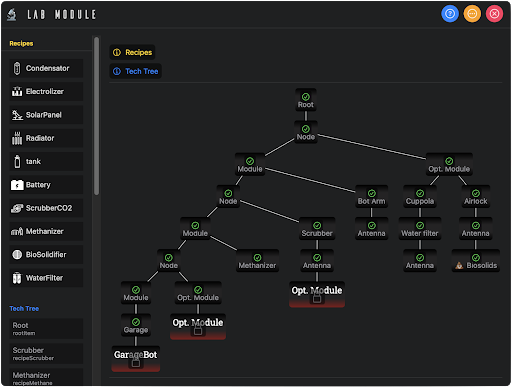Select the SolarPanel recipe label
Screen dimensions: 512x388
[44, 115]
